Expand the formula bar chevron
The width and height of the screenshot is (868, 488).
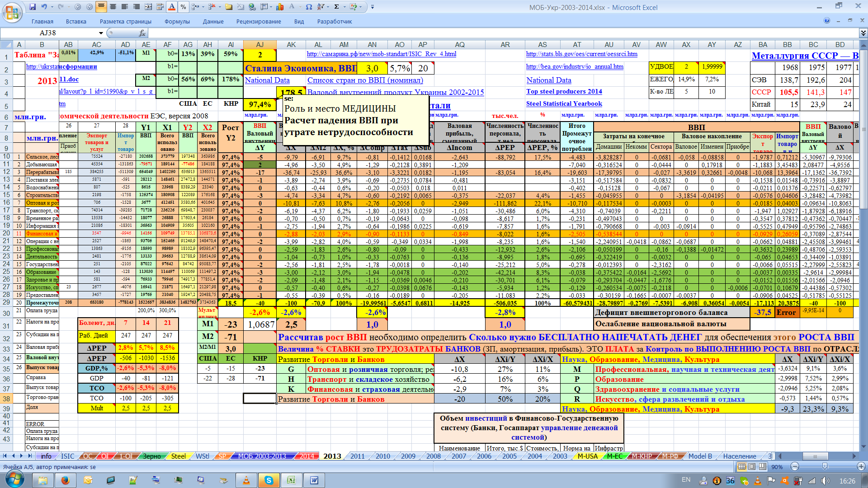[863, 33]
